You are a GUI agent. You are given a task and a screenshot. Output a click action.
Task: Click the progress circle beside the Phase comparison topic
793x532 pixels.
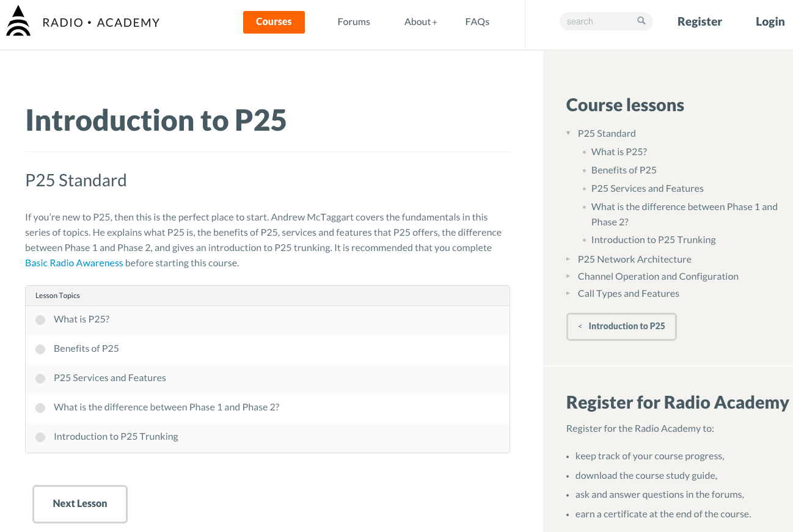point(40,407)
